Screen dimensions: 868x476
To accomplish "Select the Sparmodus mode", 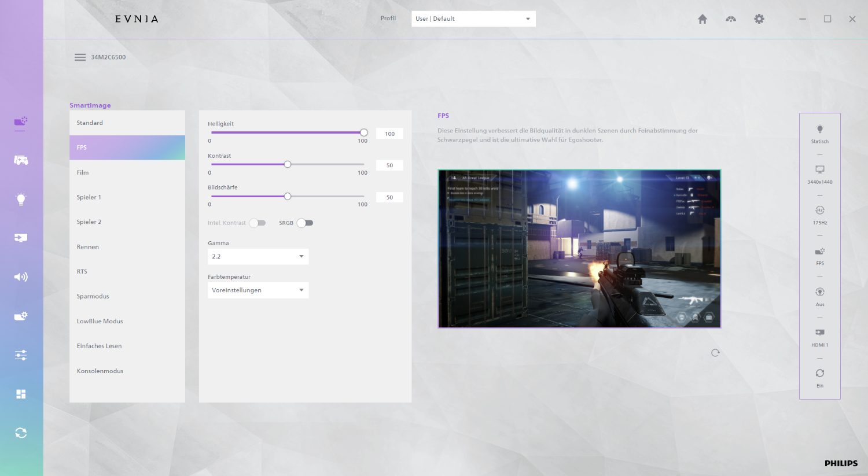I will [127, 296].
